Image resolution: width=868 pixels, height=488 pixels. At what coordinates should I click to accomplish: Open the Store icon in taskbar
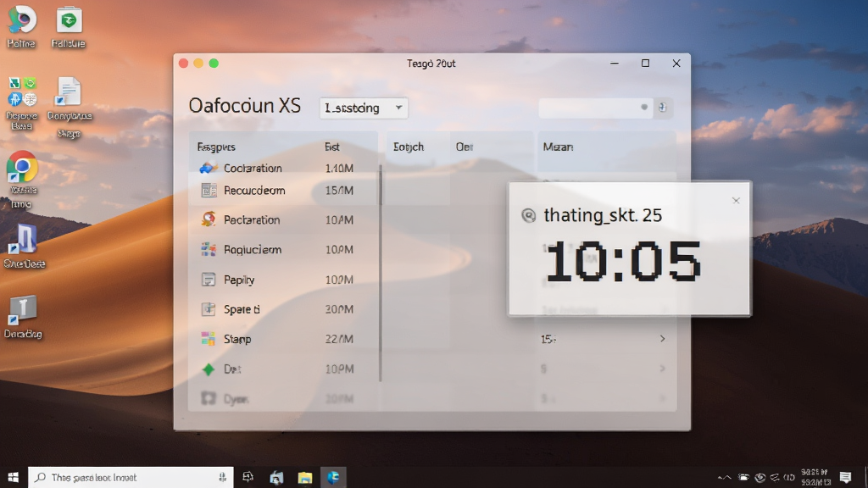276,477
